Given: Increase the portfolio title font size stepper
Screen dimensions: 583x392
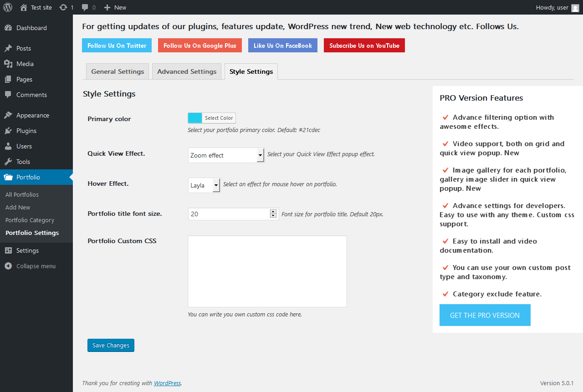Looking at the screenshot, I should coord(273,211).
